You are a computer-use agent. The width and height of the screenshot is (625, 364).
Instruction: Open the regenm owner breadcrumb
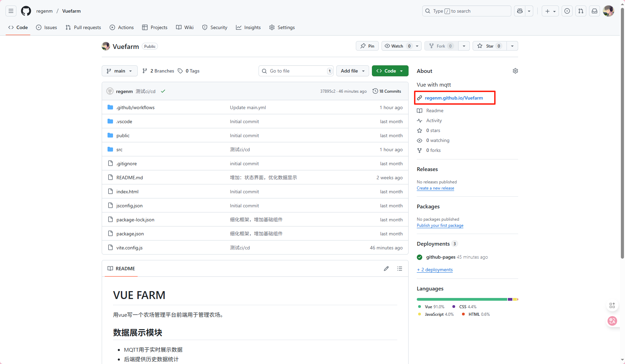45,11
